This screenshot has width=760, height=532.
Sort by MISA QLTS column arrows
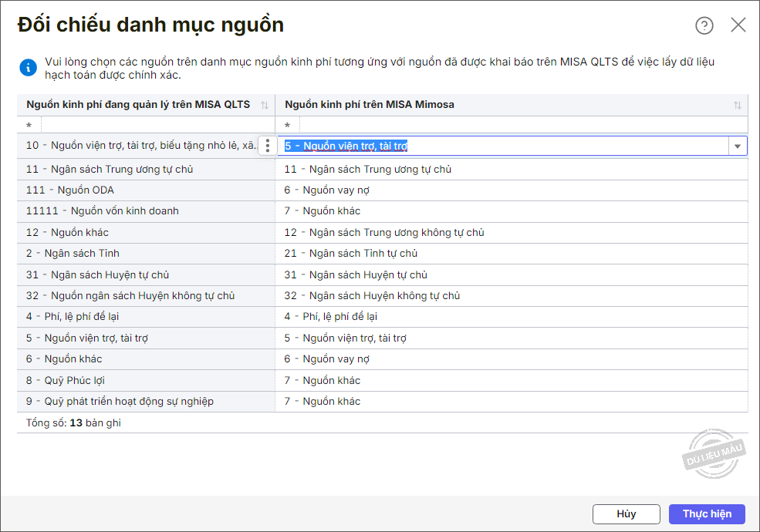click(265, 105)
